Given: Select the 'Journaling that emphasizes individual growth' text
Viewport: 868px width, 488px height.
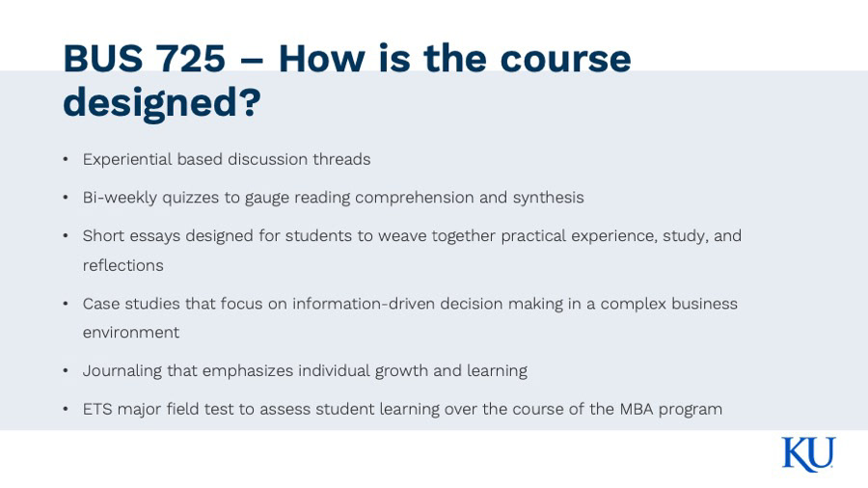Looking at the screenshot, I should point(305,370).
